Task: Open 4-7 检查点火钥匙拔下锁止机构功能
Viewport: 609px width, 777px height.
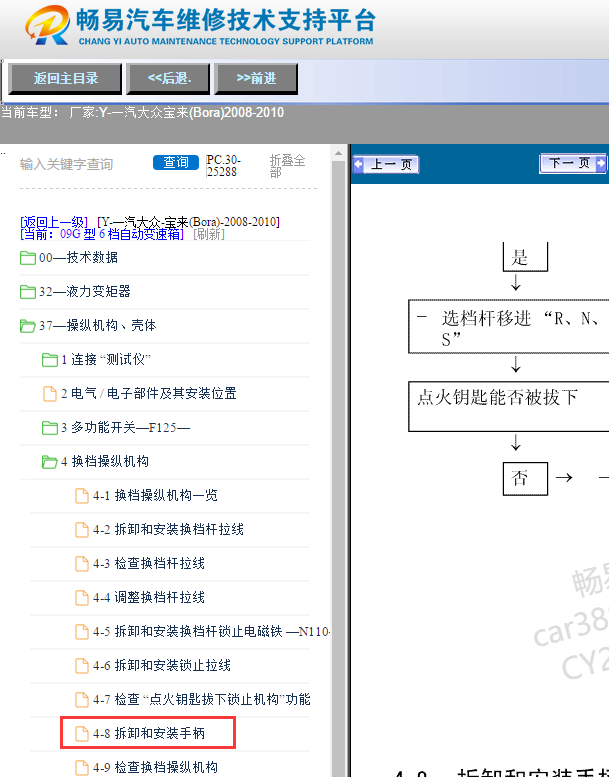Action: tap(201, 700)
